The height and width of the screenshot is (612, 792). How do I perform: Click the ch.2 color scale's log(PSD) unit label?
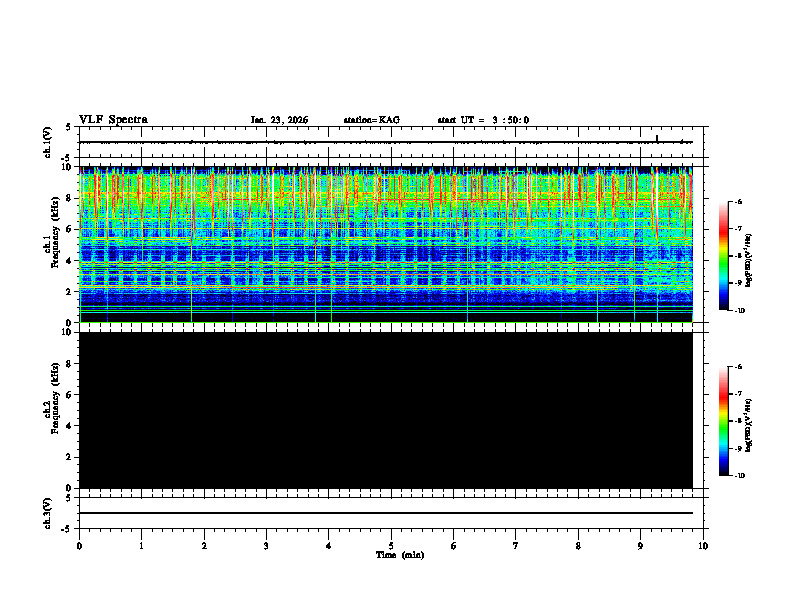coord(749,426)
